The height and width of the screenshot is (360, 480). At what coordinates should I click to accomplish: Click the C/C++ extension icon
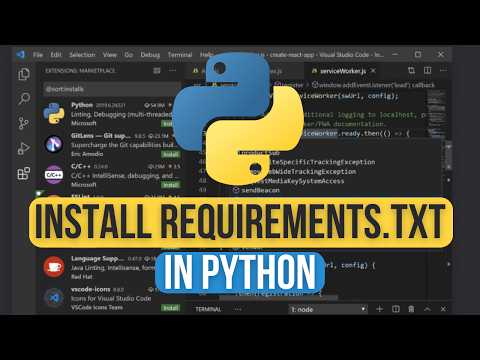54,175
